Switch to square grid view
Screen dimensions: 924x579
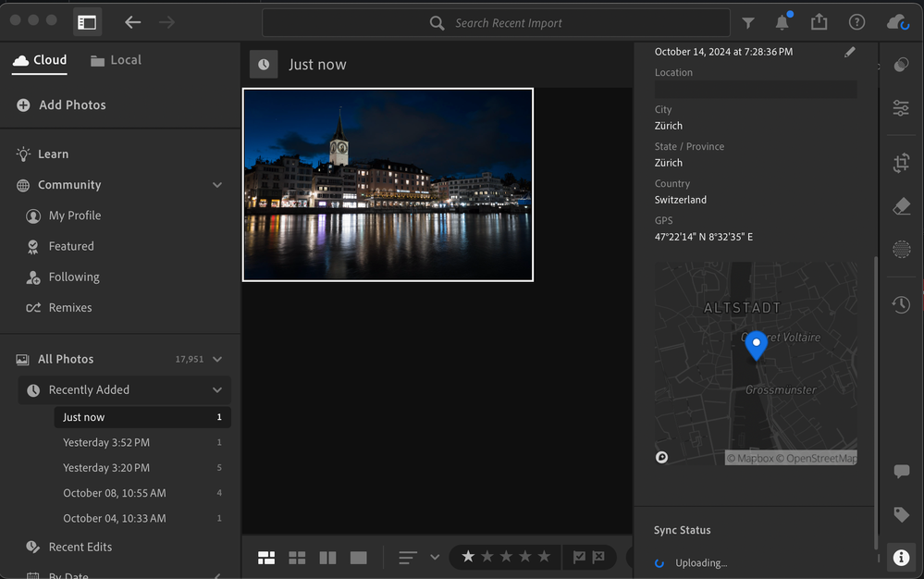[x=297, y=558]
